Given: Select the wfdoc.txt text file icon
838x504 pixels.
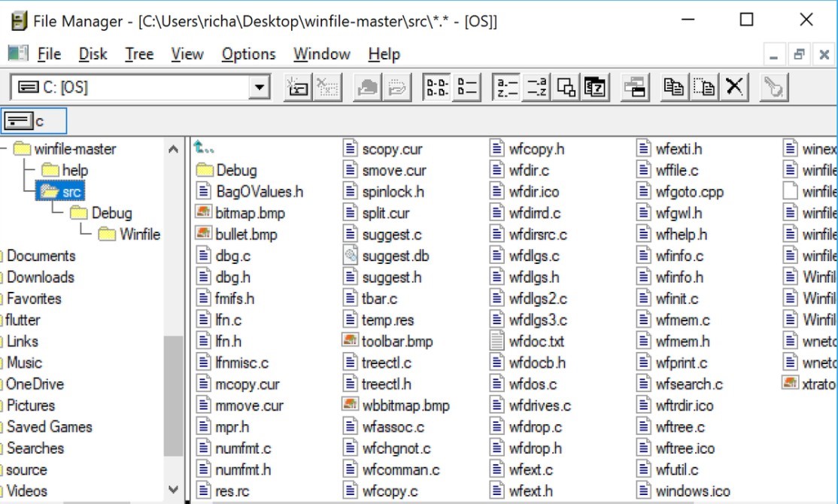Looking at the screenshot, I should tap(497, 341).
